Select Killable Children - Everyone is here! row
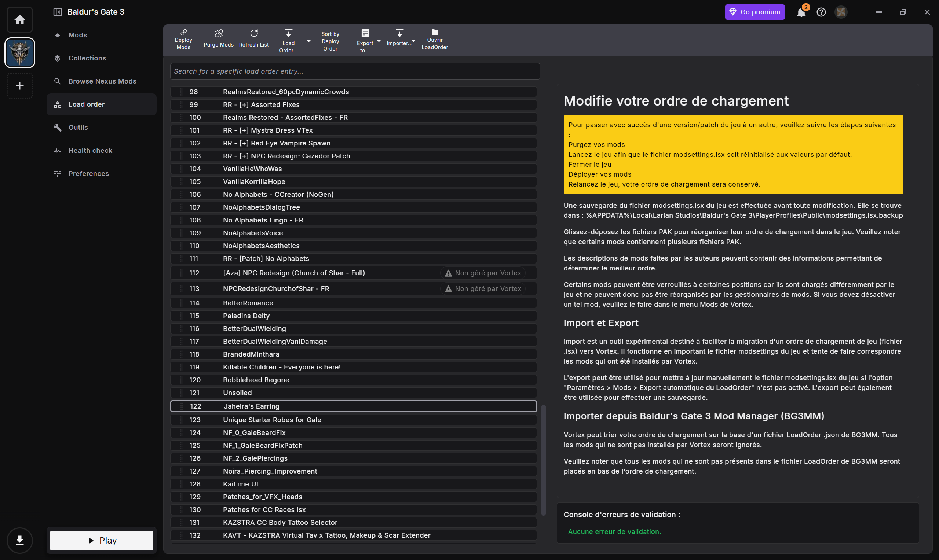 click(x=353, y=367)
